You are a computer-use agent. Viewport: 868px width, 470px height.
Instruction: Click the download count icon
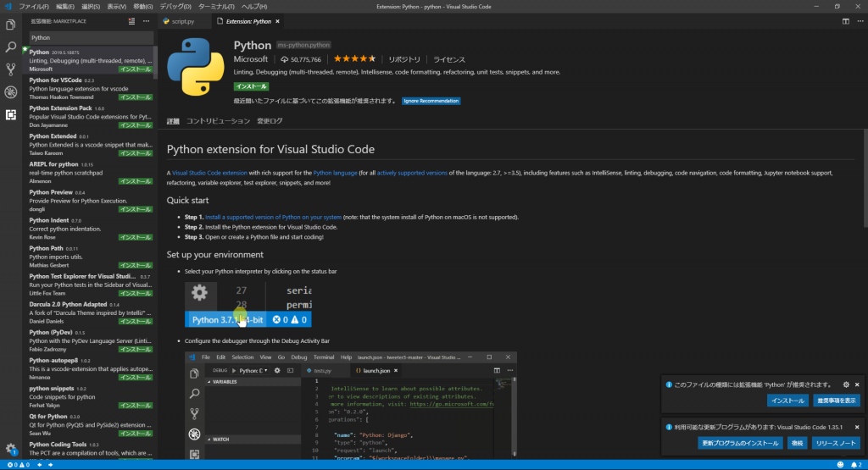click(x=284, y=59)
